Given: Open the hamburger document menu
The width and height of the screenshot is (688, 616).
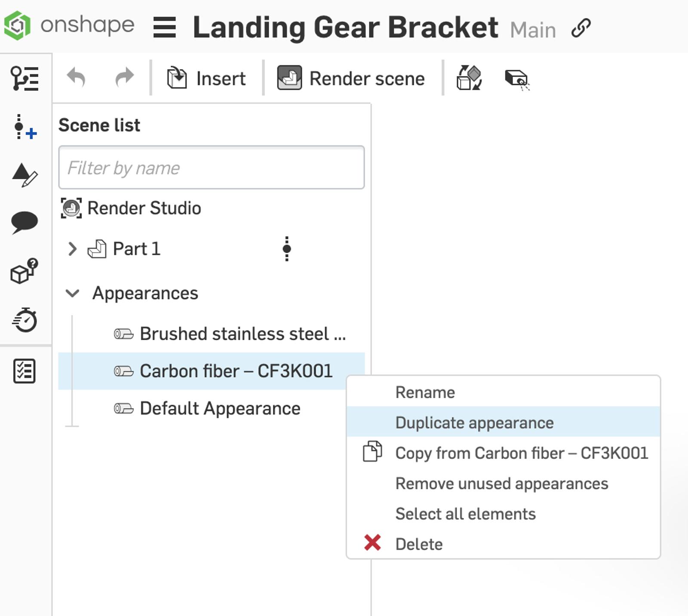Looking at the screenshot, I should pos(164,28).
